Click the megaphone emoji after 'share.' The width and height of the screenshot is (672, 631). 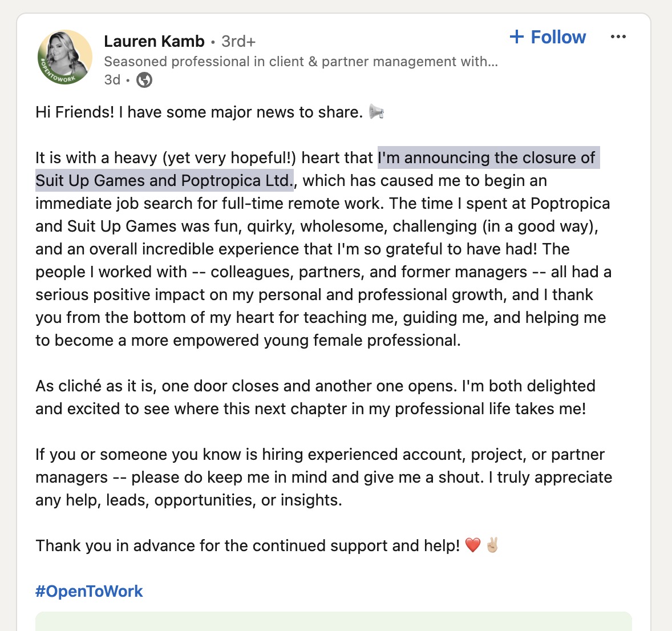377,112
